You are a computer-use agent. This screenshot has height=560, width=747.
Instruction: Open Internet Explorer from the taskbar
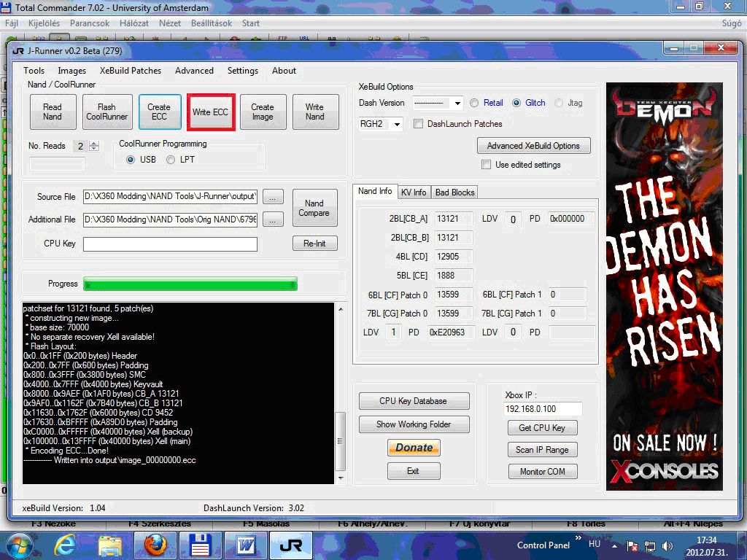(x=66, y=545)
